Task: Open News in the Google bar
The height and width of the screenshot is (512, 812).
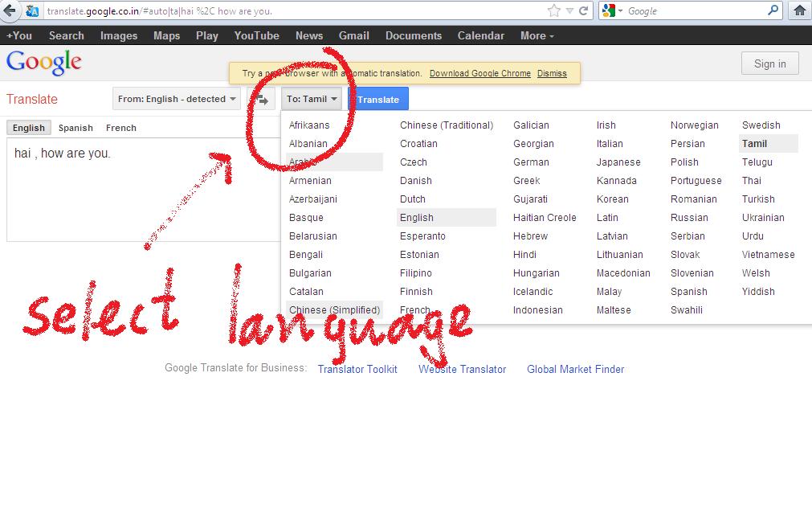Action: tap(309, 35)
